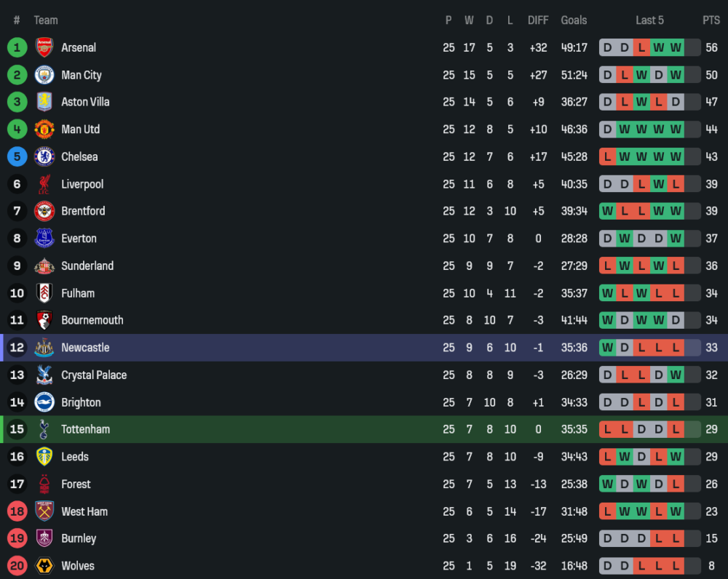Click Chelsea's red L form badge
This screenshot has height=579, width=728.
coord(607,156)
